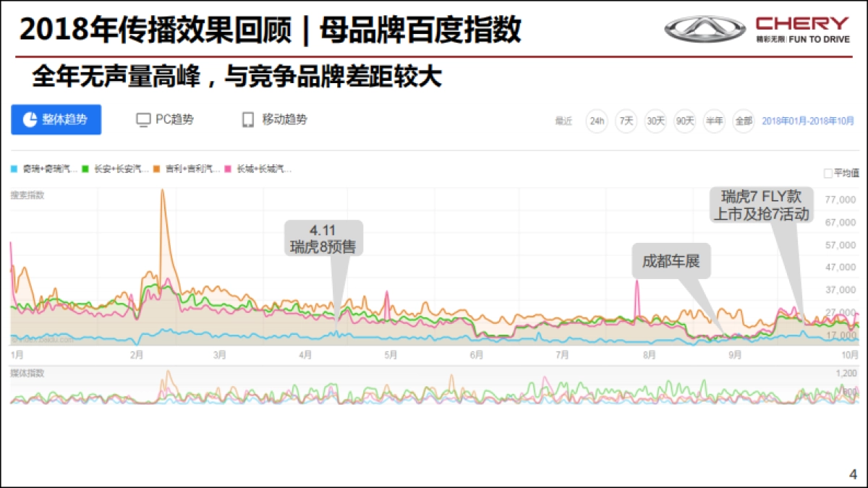Select the 24h time filter
The image size is (868, 488).
596,121
